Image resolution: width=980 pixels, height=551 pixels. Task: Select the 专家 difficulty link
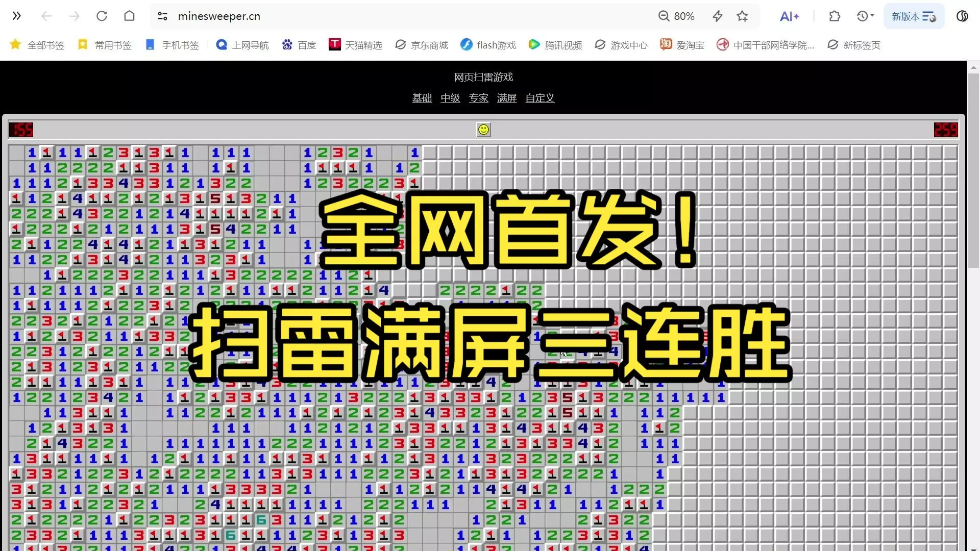pos(479,98)
